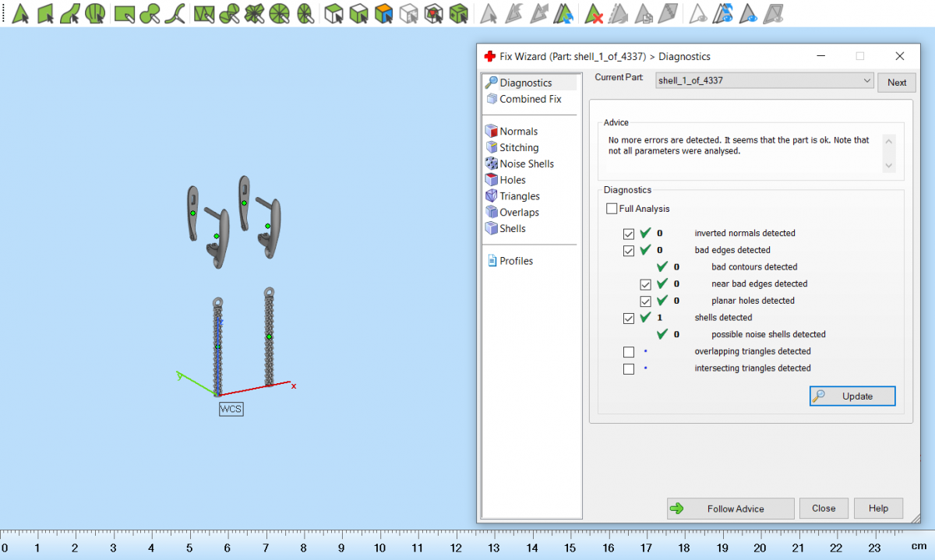Click the orange and blue cube icon

tap(383, 13)
